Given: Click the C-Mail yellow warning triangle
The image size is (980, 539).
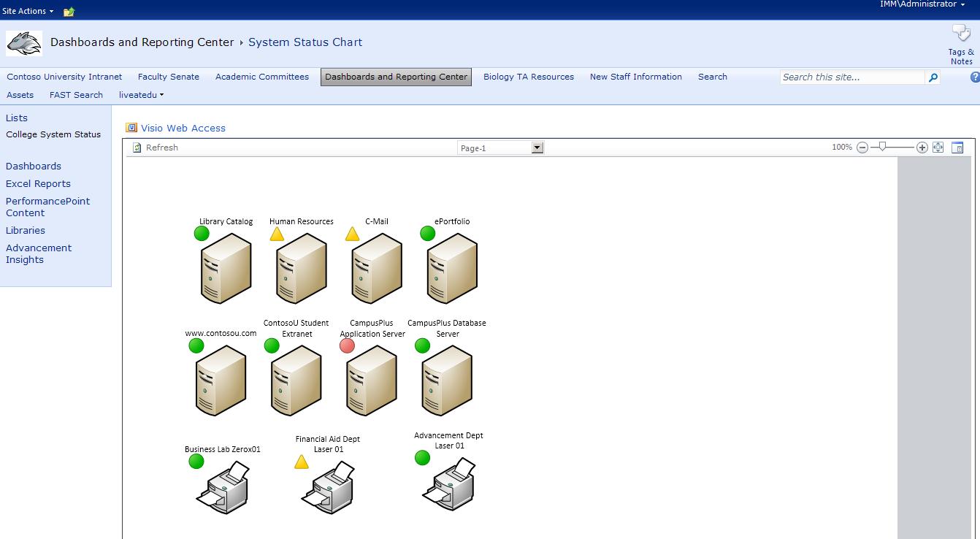Looking at the screenshot, I should click(x=352, y=234).
